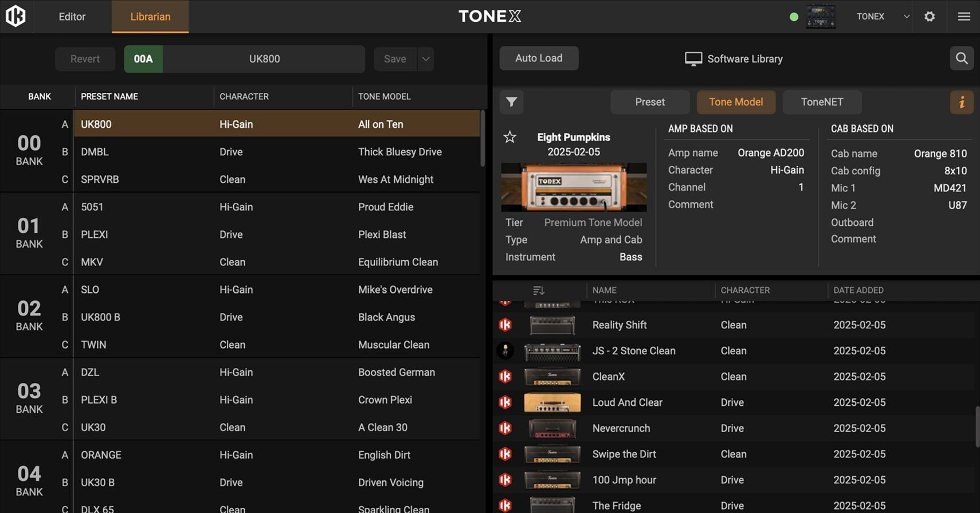The image size is (980, 513).
Task: Select the DZL preset row
Action: [x=277, y=372]
